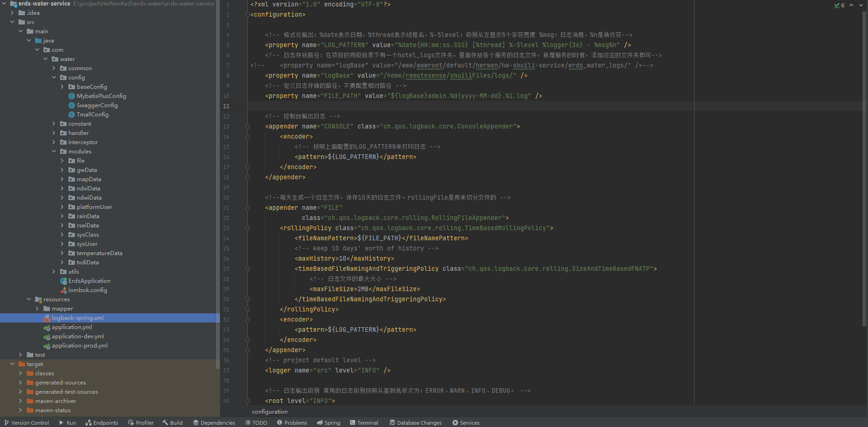Select the maven-archiver folder
Screen dimensions: 868x427
[x=55, y=401]
